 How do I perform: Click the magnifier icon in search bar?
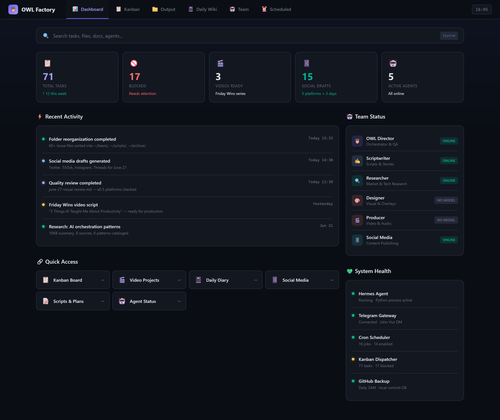(46, 36)
